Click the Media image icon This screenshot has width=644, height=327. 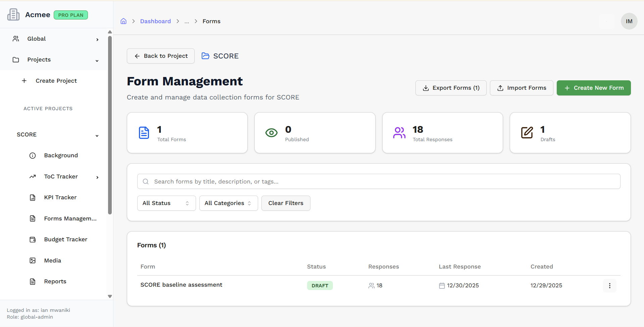(x=33, y=260)
